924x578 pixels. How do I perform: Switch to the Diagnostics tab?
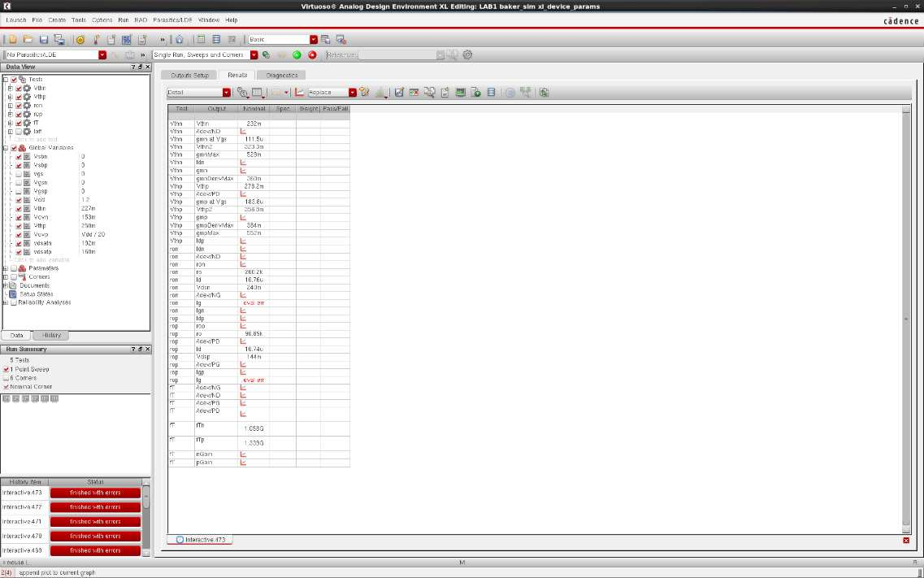coord(282,76)
